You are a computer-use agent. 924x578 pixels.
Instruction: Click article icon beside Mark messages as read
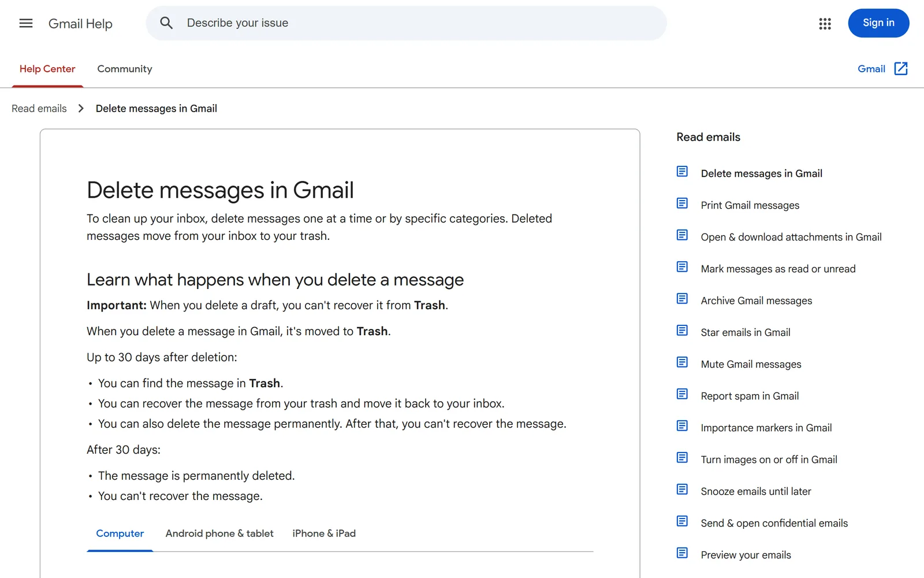pos(682,267)
